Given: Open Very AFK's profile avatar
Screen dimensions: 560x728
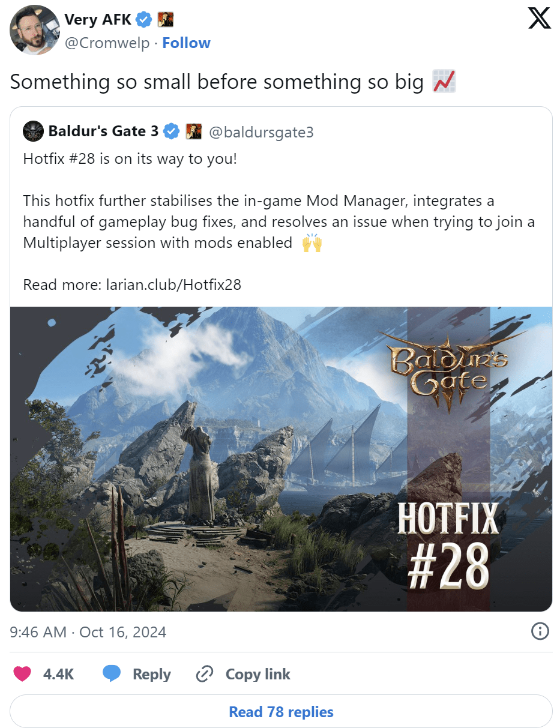Looking at the screenshot, I should 34,30.
